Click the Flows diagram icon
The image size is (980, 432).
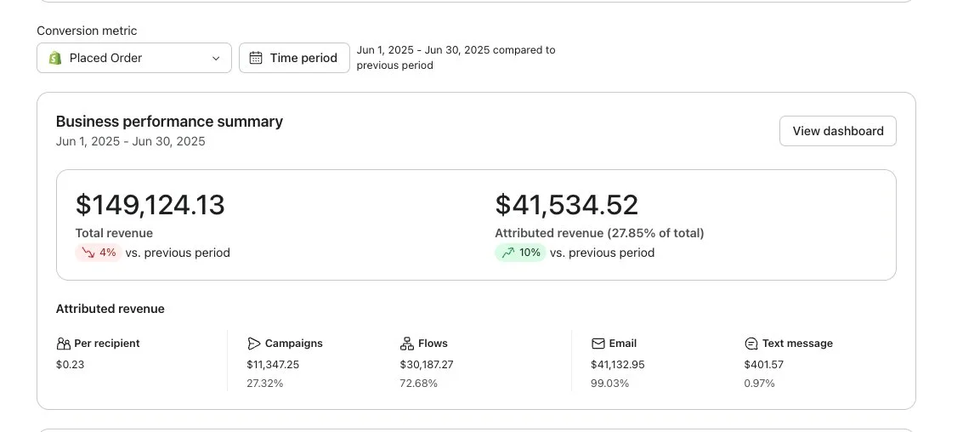pyautogui.click(x=407, y=344)
